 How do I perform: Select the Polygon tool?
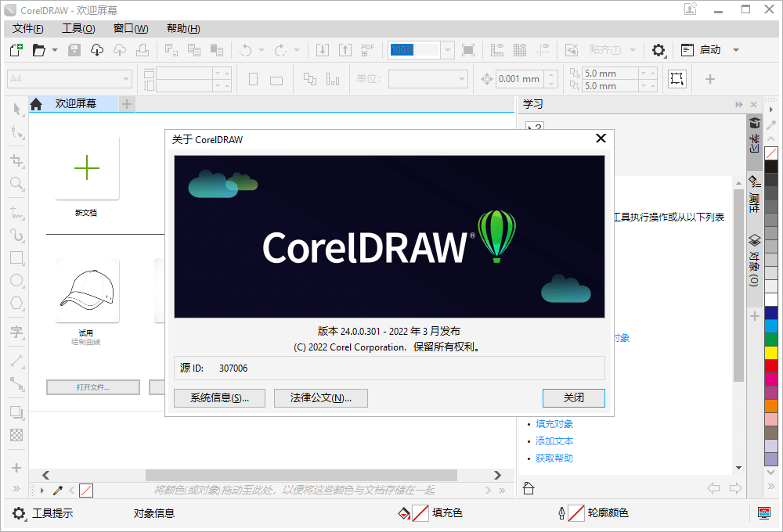[x=16, y=304]
